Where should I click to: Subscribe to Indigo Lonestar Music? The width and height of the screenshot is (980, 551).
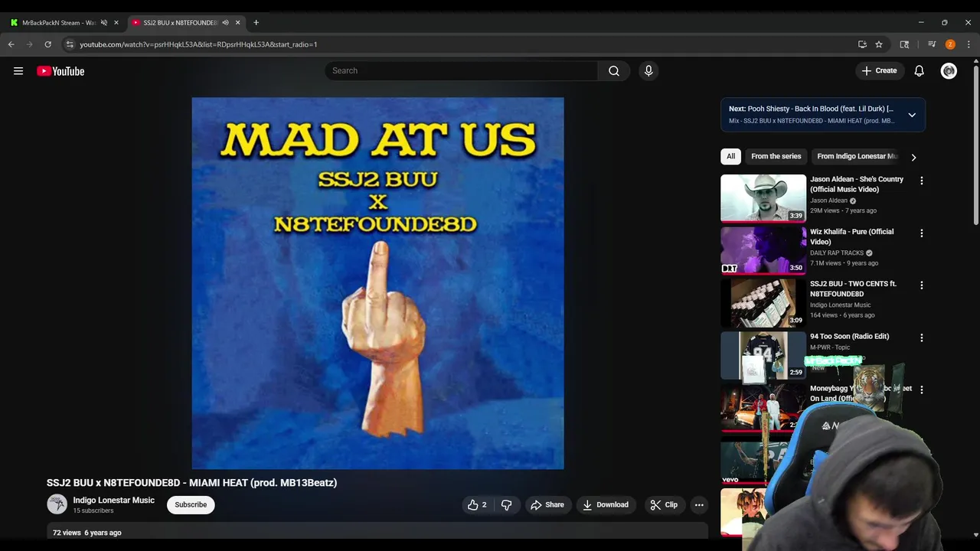click(x=191, y=505)
